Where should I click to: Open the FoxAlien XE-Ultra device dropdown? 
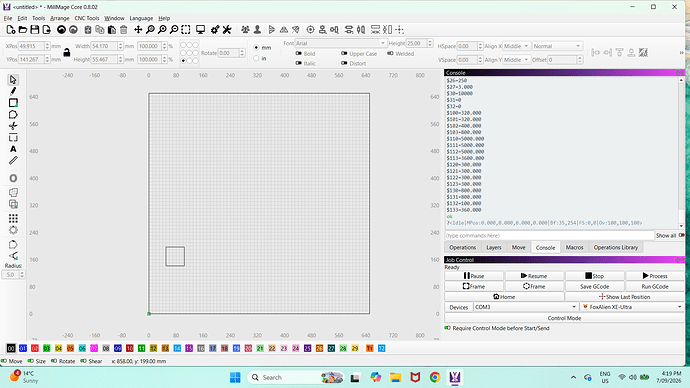[x=632, y=307]
